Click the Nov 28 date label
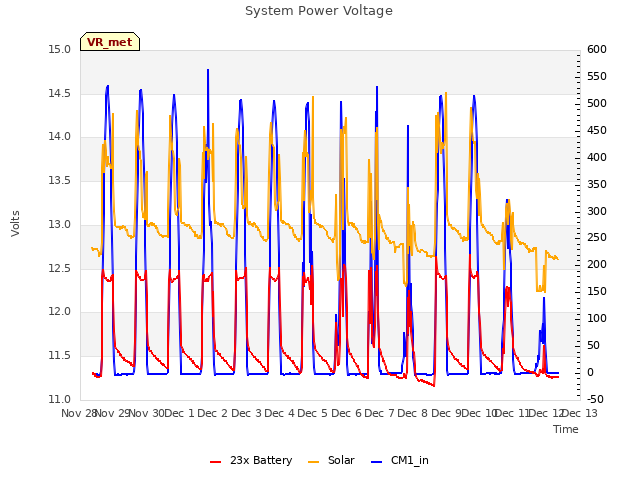640x480 pixels. tap(79, 413)
